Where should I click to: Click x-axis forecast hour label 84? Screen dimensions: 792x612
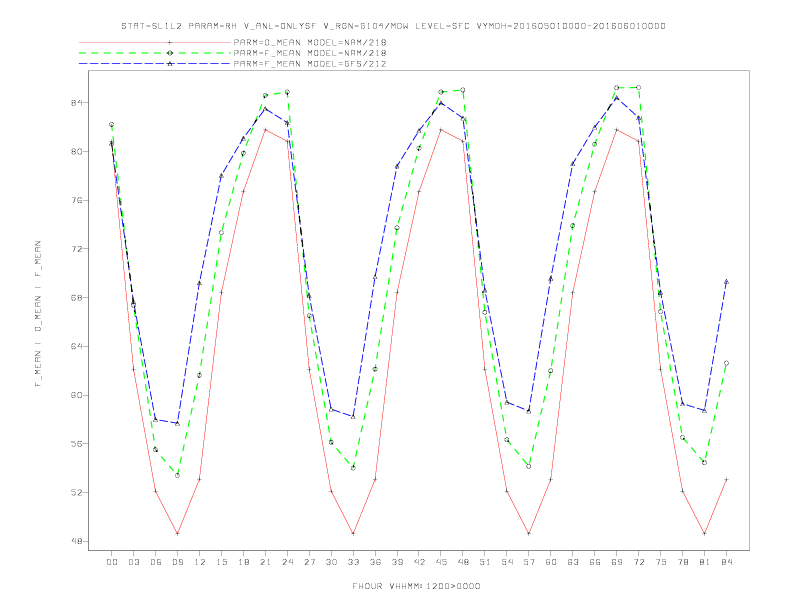click(x=727, y=562)
